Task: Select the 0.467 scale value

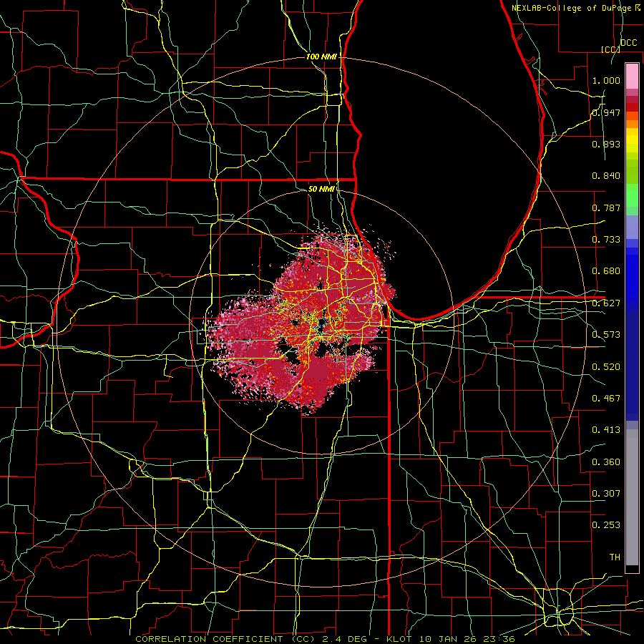Action: tap(606, 399)
